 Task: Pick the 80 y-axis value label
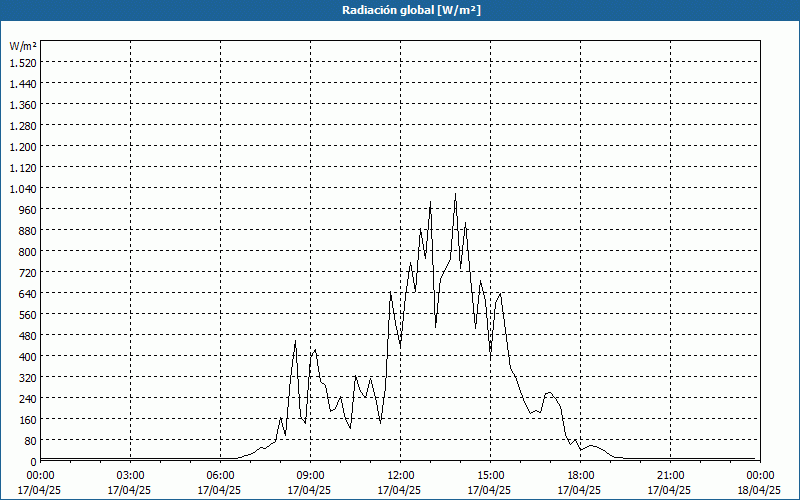click(31, 441)
